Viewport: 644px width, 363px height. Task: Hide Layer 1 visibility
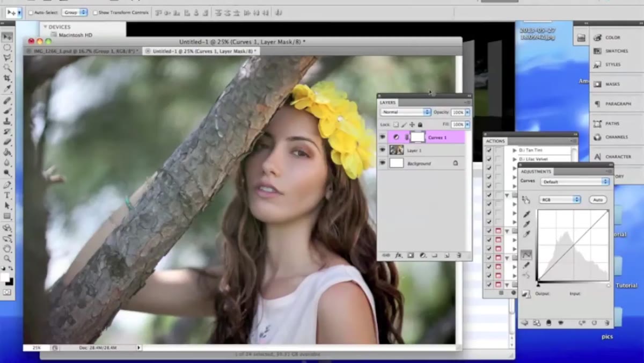tap(383, 150)
